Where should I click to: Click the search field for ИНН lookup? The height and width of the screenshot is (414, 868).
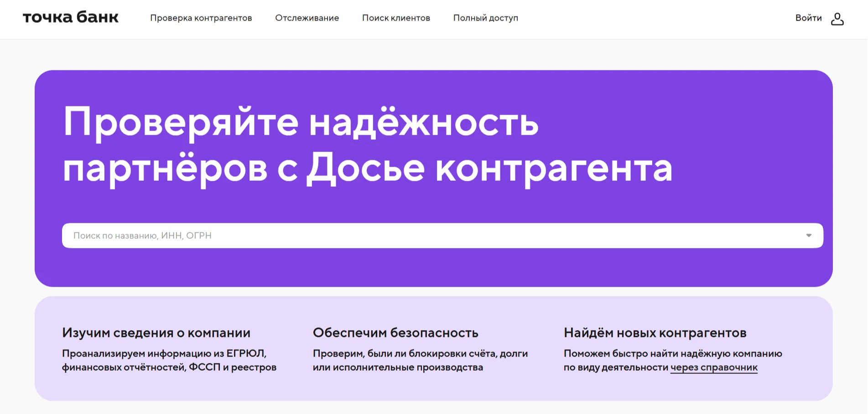(x=411, y=236)
